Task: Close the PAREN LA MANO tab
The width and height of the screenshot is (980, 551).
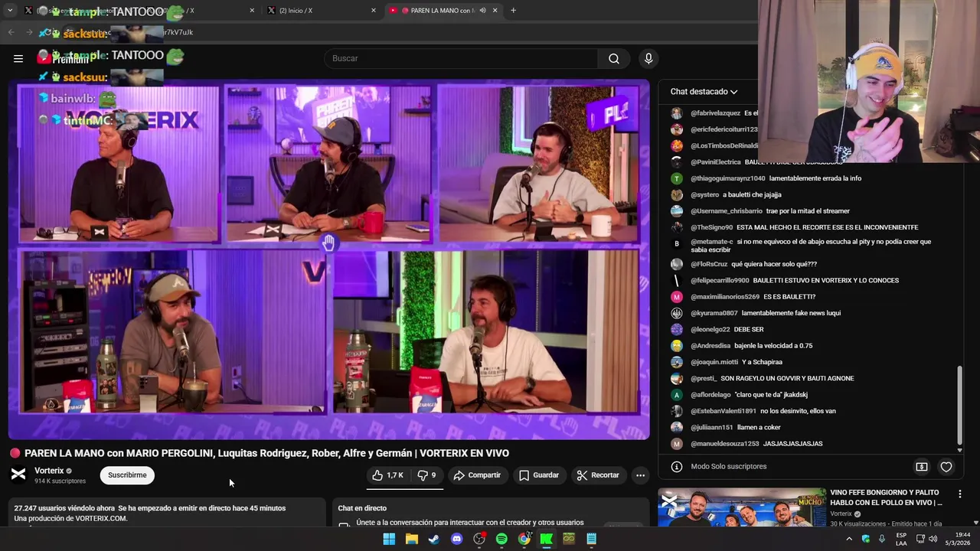Action: point(495,11)
